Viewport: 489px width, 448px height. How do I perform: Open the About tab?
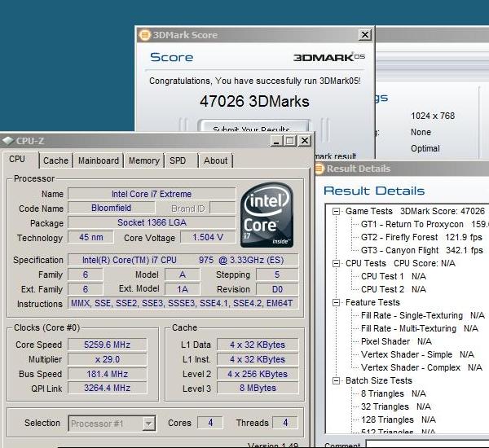215,160
